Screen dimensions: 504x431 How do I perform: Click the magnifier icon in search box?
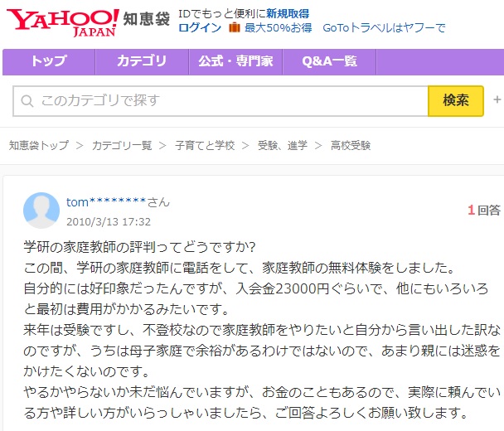click(27, 101)
